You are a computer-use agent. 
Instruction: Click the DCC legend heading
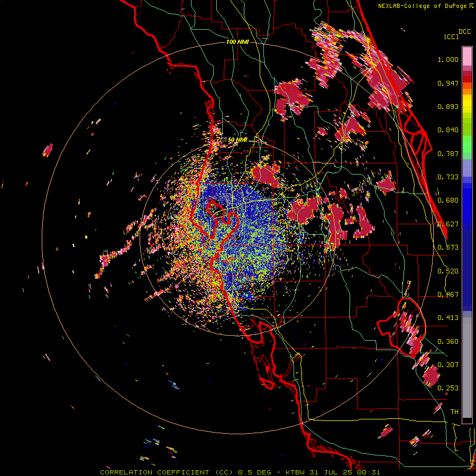(464, 32)
